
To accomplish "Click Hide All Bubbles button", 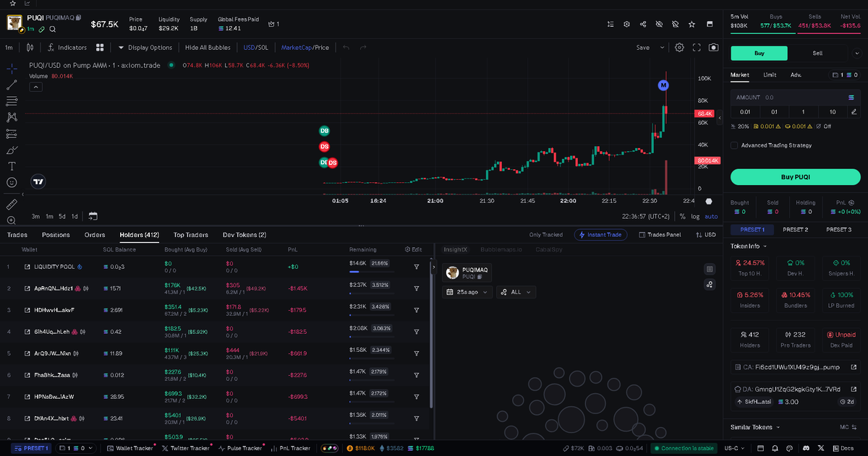I will click(208, 48).
